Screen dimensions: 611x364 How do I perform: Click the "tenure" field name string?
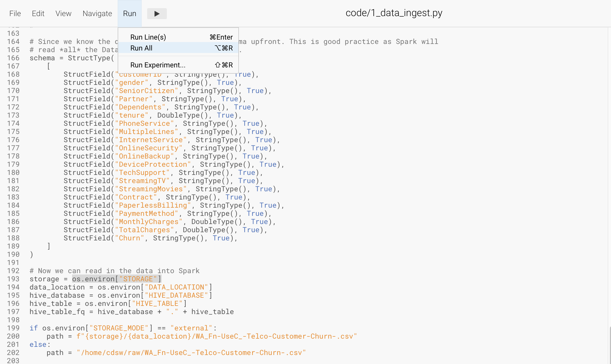tap(132, 115)
